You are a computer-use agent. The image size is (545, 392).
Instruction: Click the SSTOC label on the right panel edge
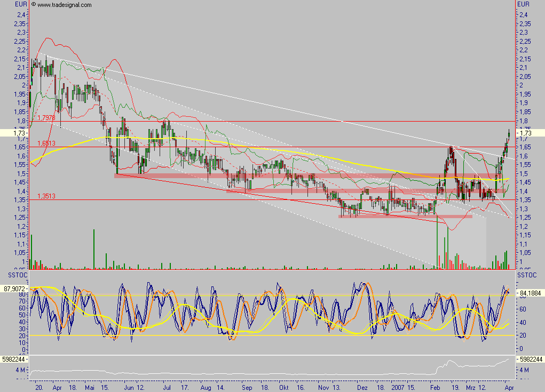click(526, 275)
